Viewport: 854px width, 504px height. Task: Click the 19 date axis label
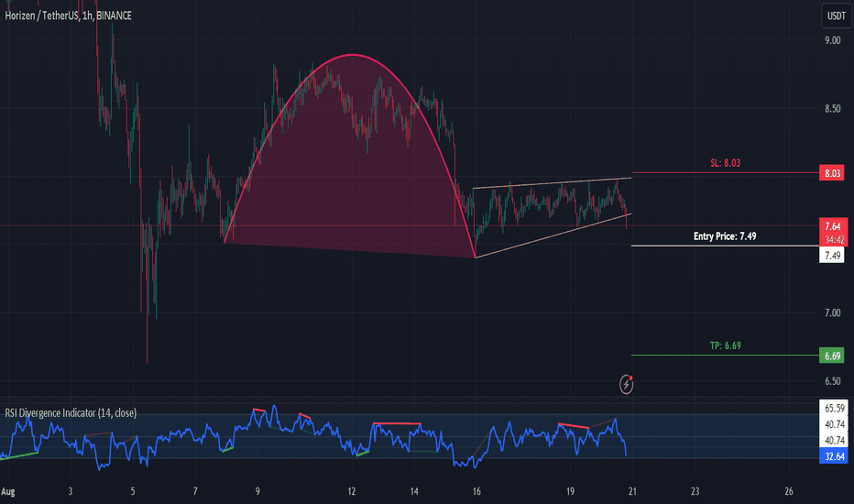pos(570,491)
